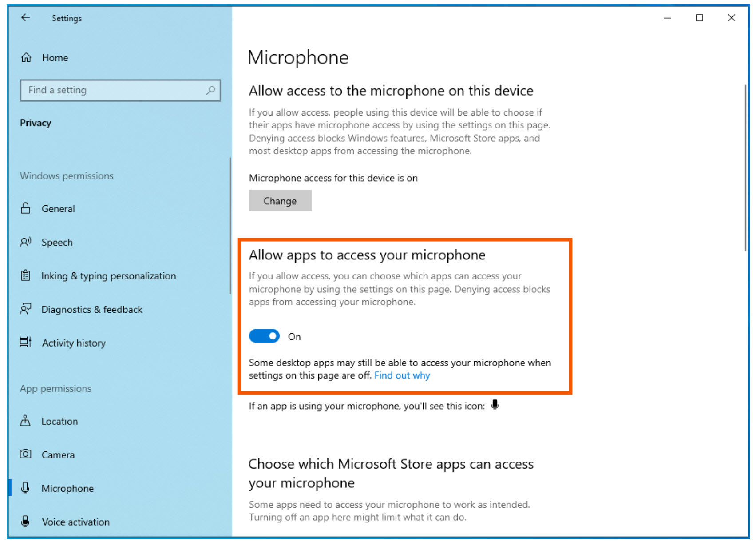756x546 pixels.
Task: Select Microphone permissions page
Action: 67,489
